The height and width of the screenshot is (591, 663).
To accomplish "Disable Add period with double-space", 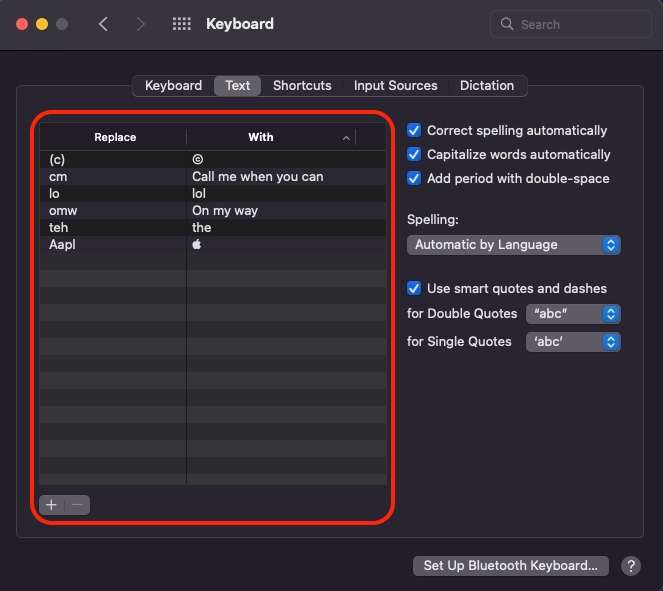I will [x=414, y=178].
